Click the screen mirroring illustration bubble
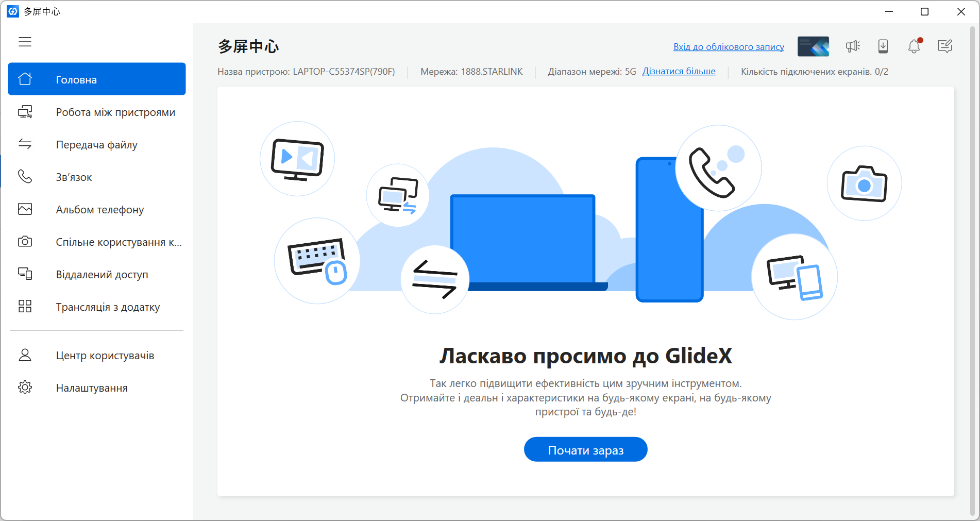Screen dimensions: 980x521 [x=297, y=159]
